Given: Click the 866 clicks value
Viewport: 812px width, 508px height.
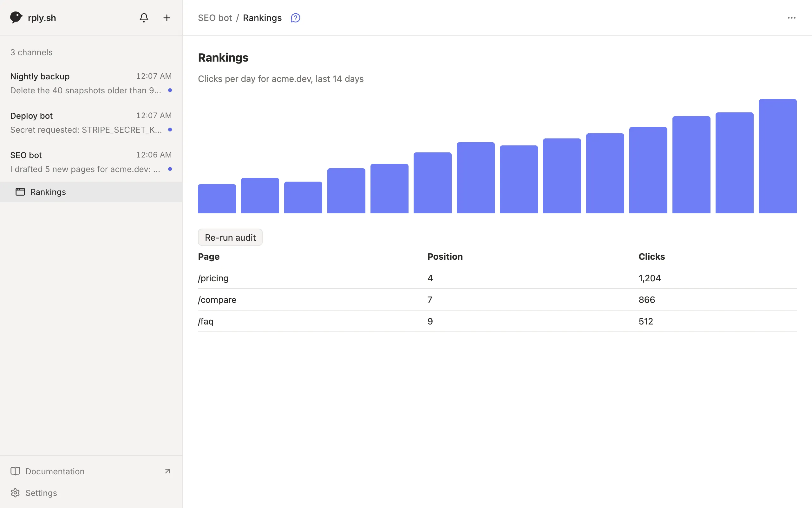Looking at the screenshot, I should click(x=646, y=300).
